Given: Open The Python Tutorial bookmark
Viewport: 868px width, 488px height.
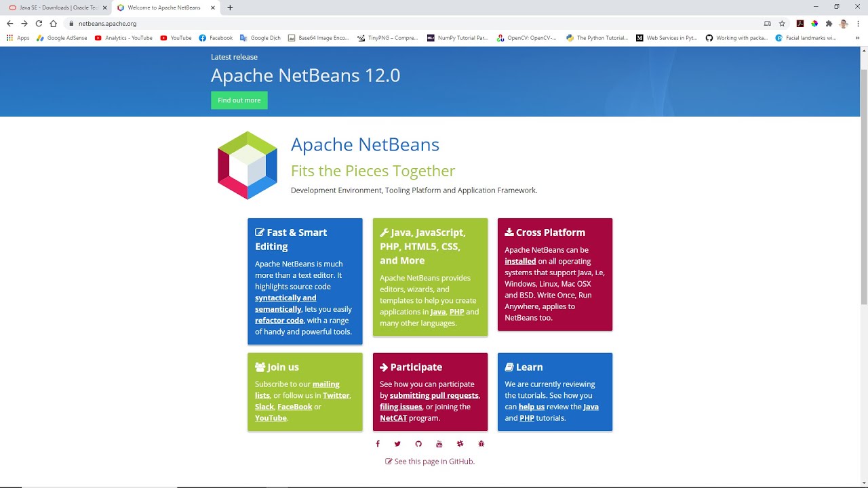Looking at the screenshot, I should (x=597, y=38).
